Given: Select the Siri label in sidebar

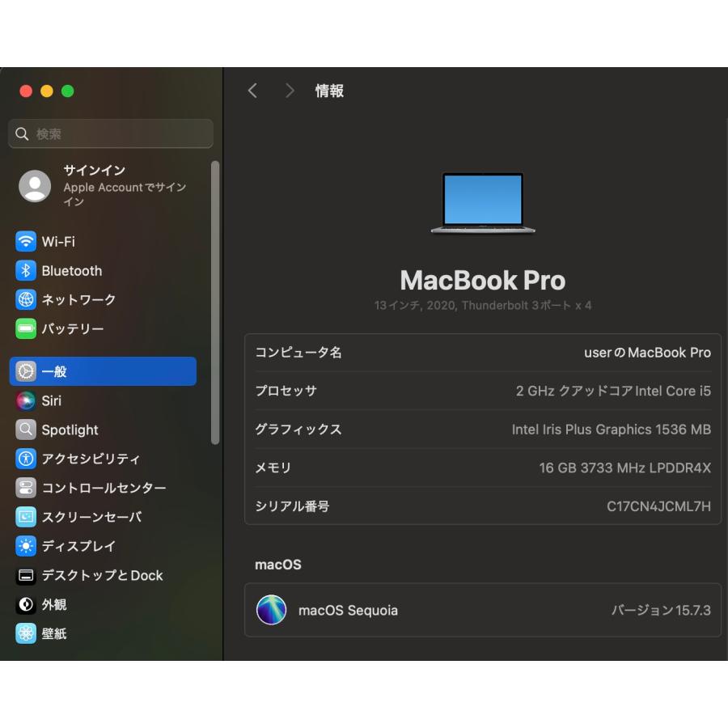Looking at the screenshot, I should 52,401.
